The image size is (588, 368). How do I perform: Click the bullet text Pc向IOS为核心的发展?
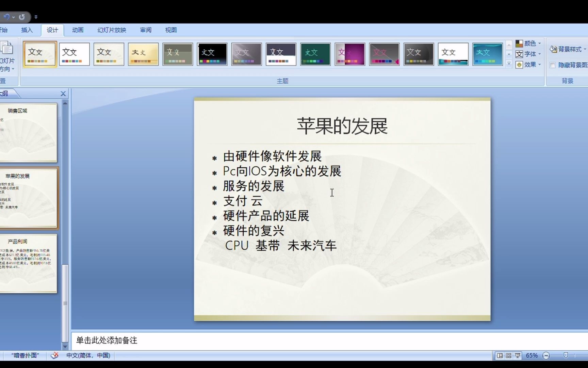(x=282, y=171)
